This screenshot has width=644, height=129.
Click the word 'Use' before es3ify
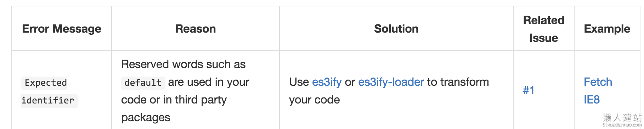(x=299, y=82)
